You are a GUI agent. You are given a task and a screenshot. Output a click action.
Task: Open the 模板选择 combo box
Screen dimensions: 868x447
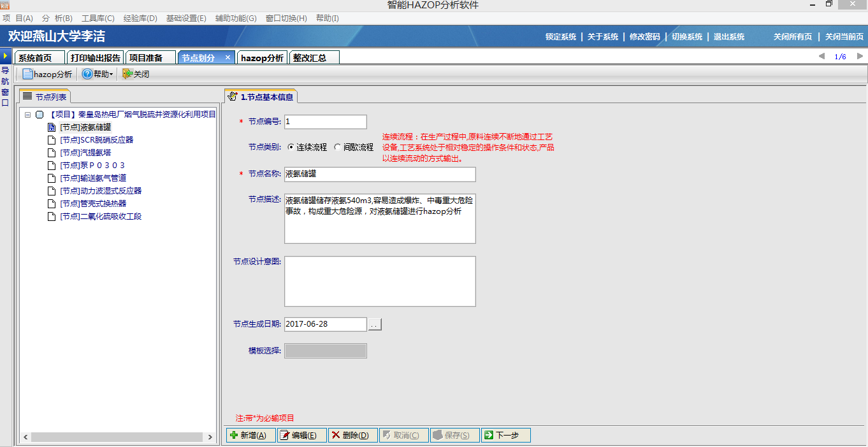point(326,351)
